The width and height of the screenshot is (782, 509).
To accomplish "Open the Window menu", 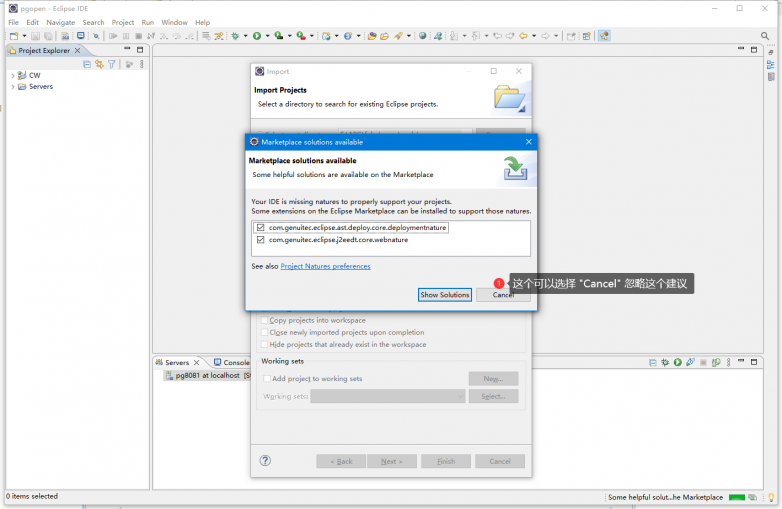I will coord(174,22).
